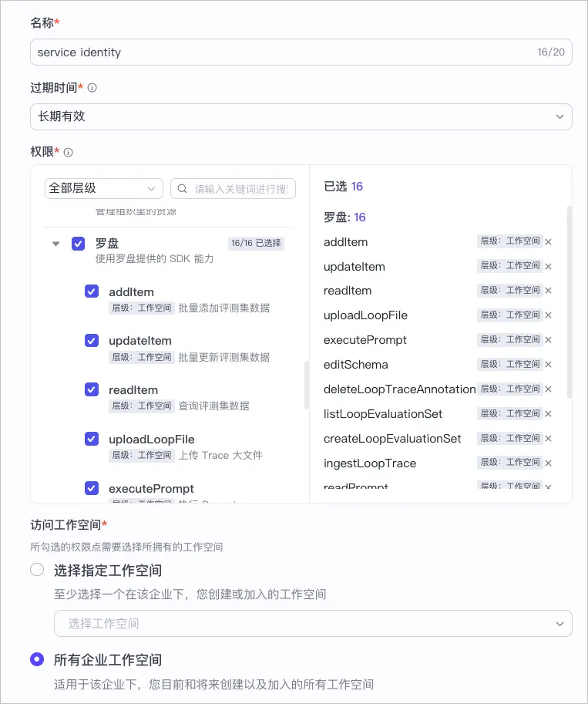Remove updateItem from selected list
The image size is (588, 704).
coord(548,266)
